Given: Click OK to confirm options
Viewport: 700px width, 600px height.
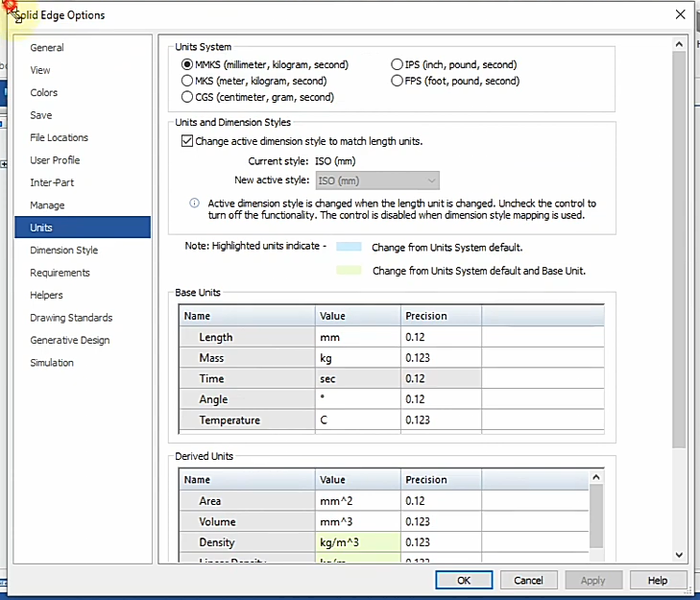Looking at the screenshot, I should 464,580.
